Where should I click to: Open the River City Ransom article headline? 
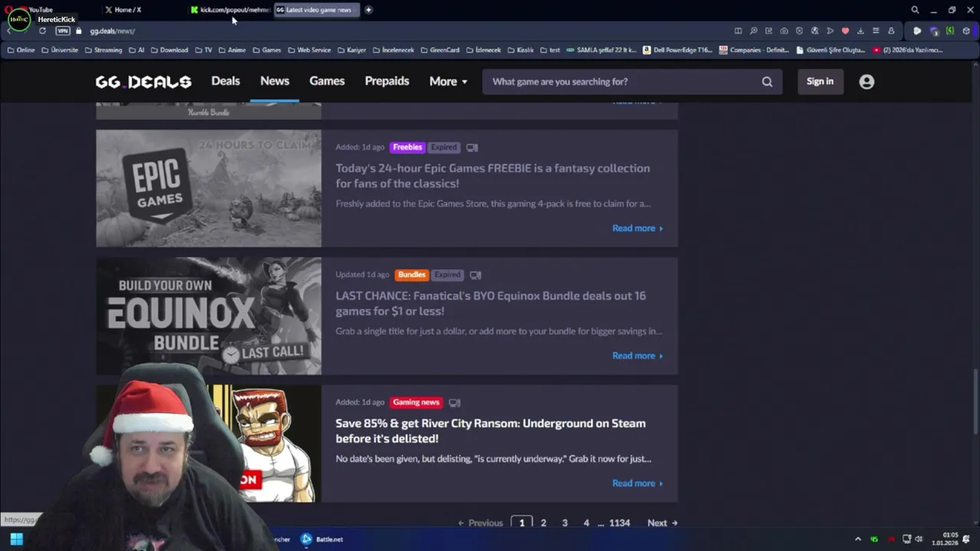point(490,431)
